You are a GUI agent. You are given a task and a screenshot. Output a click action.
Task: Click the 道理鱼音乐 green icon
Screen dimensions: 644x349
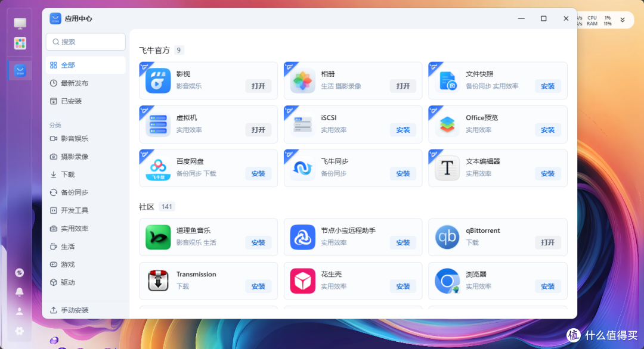pos(158,237)
